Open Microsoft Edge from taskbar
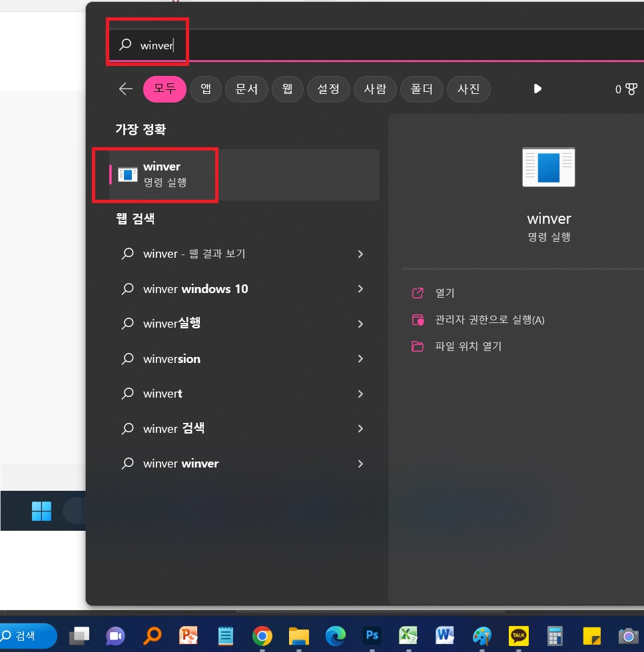Image resolution: width=644 pixels, height=652 pixels. click(336, 636)
